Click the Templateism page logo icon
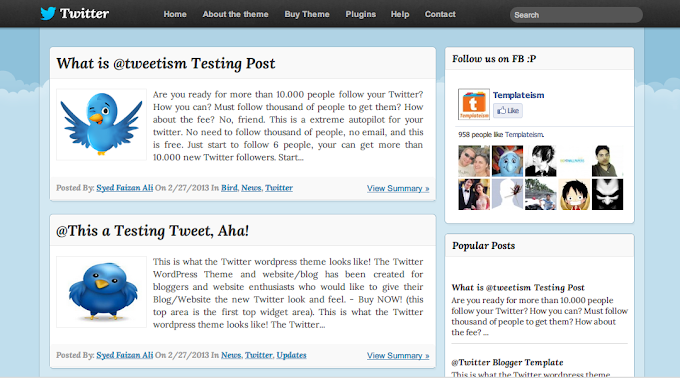The image size is (680, 378). pyautogui.click(x=474, y=104)
